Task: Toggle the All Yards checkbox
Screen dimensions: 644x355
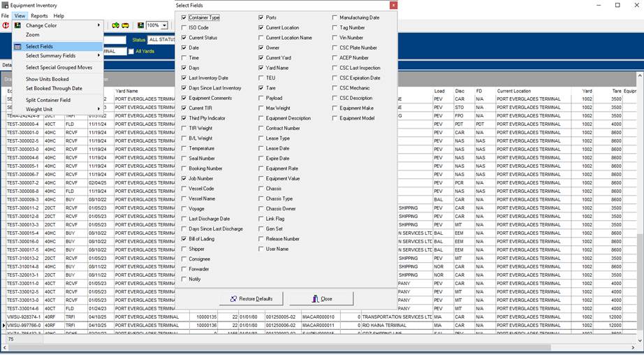Action: click(131, 51)
